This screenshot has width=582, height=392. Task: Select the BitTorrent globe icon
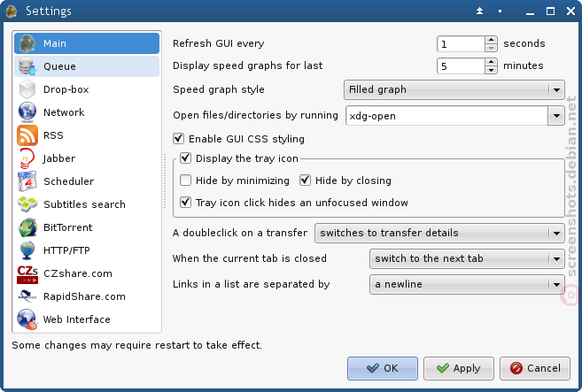pos(27,227)
